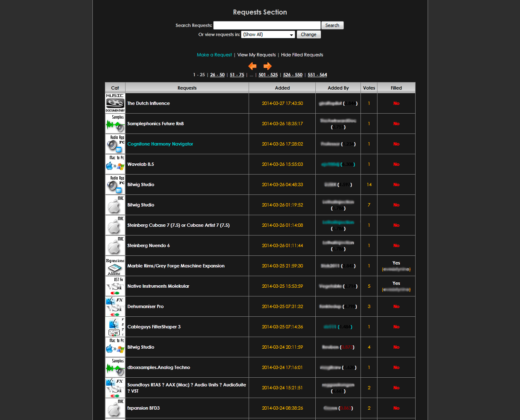Sort by the Added column header
The image size is (520, 420).
[x=282, y=88]
